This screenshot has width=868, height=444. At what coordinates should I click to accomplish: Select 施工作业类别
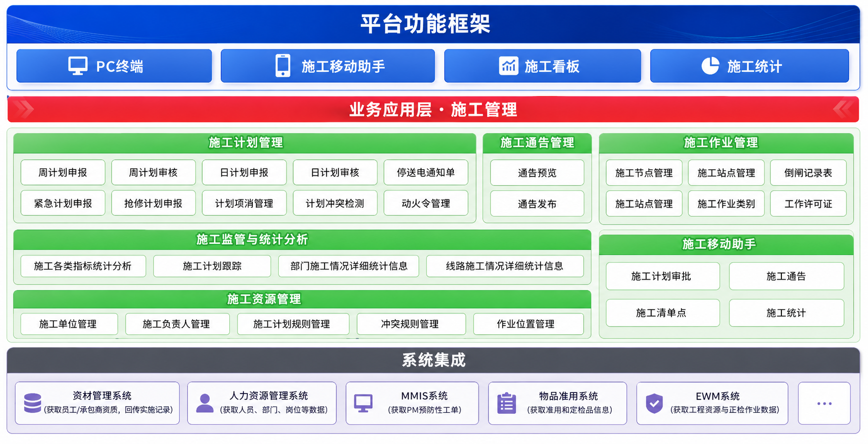726,203
